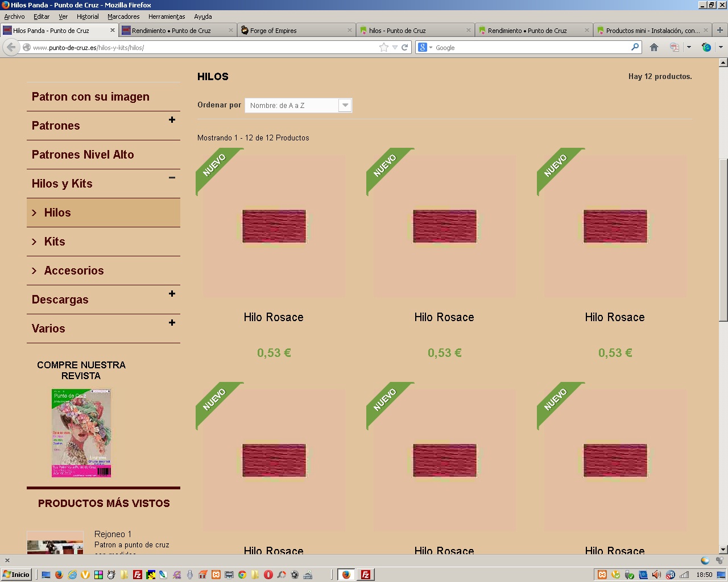Close the add-on bar with the x

pyautogui.click(x=7, y=560)
